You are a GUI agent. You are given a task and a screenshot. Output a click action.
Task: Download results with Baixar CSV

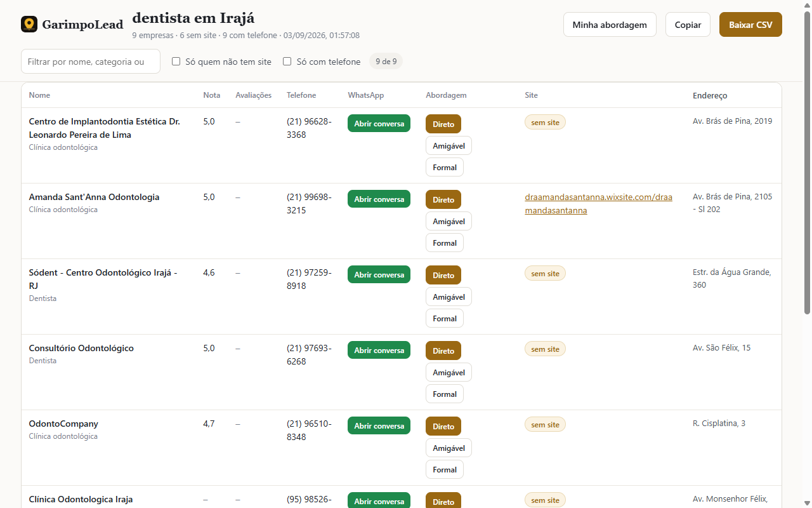click(750, 25)
